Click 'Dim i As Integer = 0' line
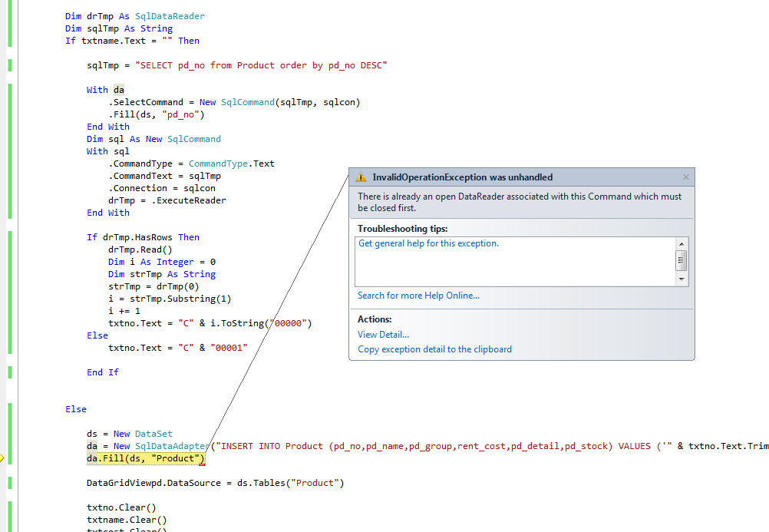769x532 pixels. (162, 262)
